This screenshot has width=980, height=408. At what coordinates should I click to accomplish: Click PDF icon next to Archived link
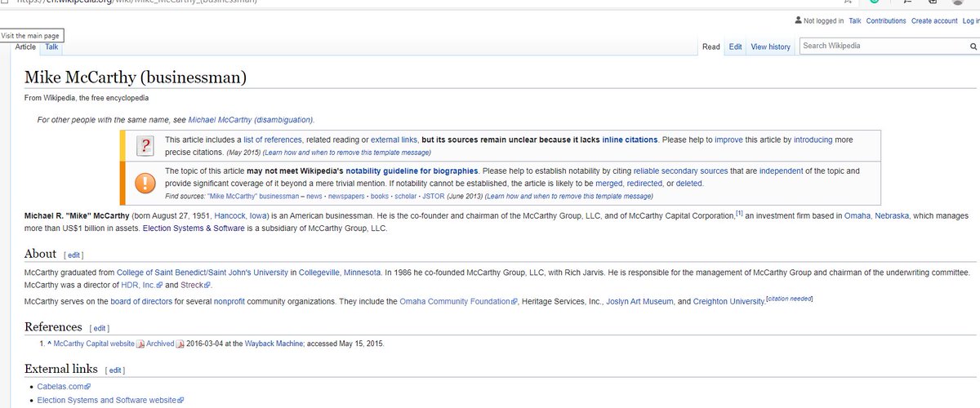click(180, 344)
